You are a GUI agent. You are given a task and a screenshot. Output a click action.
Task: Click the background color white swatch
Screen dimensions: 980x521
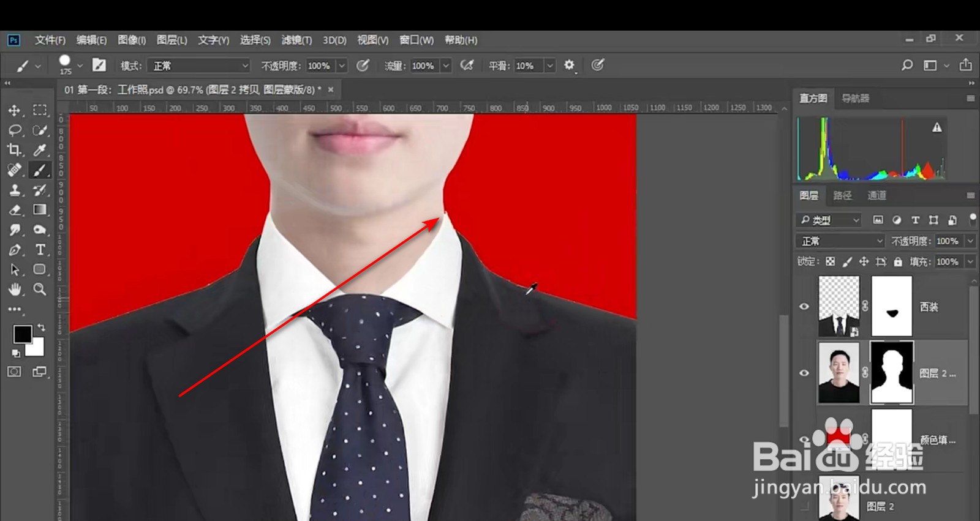(37, 348)
